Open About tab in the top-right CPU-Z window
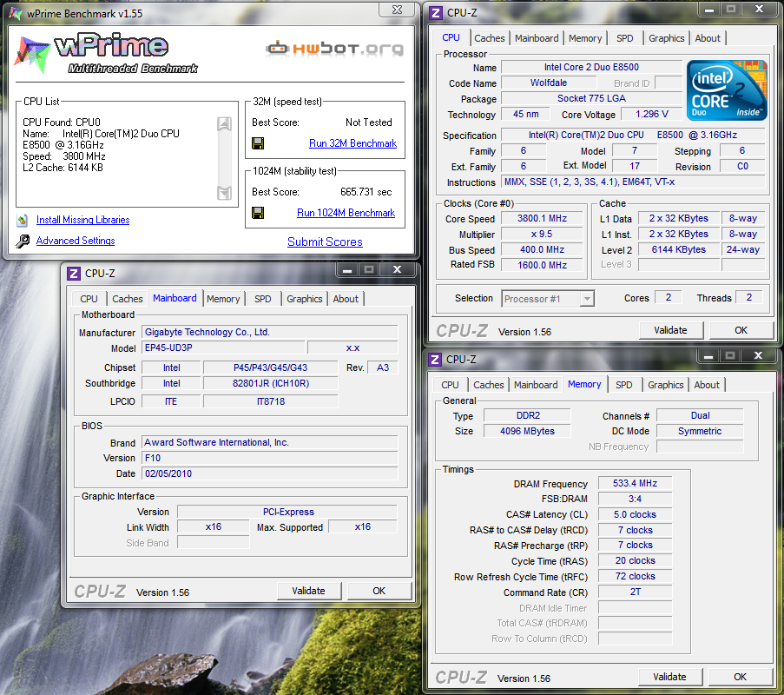 pyautogui.click(x=708, y=38)
